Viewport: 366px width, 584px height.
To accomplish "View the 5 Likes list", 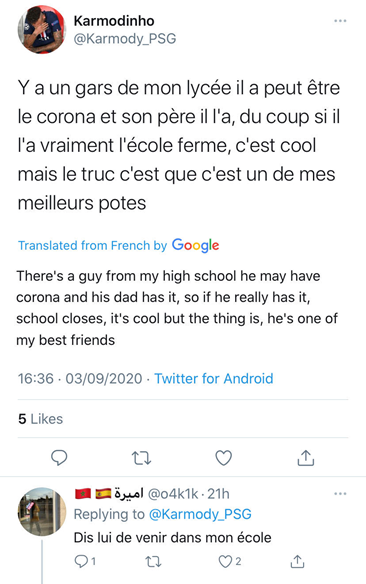I will click(41, 419).
